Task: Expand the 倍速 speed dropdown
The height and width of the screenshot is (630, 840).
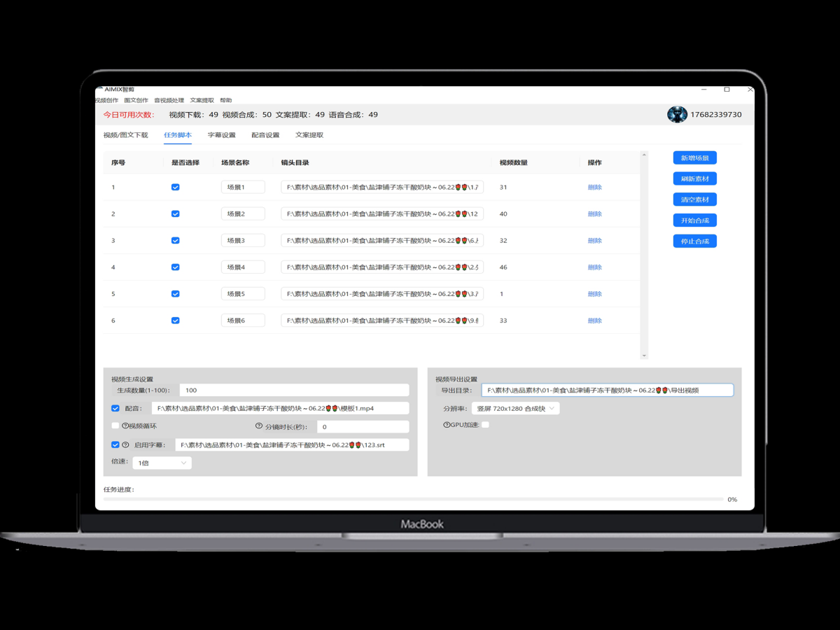Action: 162,463
